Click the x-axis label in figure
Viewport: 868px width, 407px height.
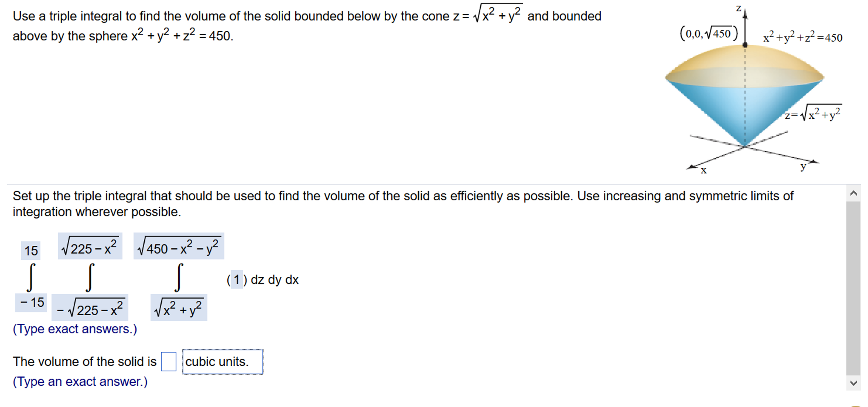tap(703, 171)
